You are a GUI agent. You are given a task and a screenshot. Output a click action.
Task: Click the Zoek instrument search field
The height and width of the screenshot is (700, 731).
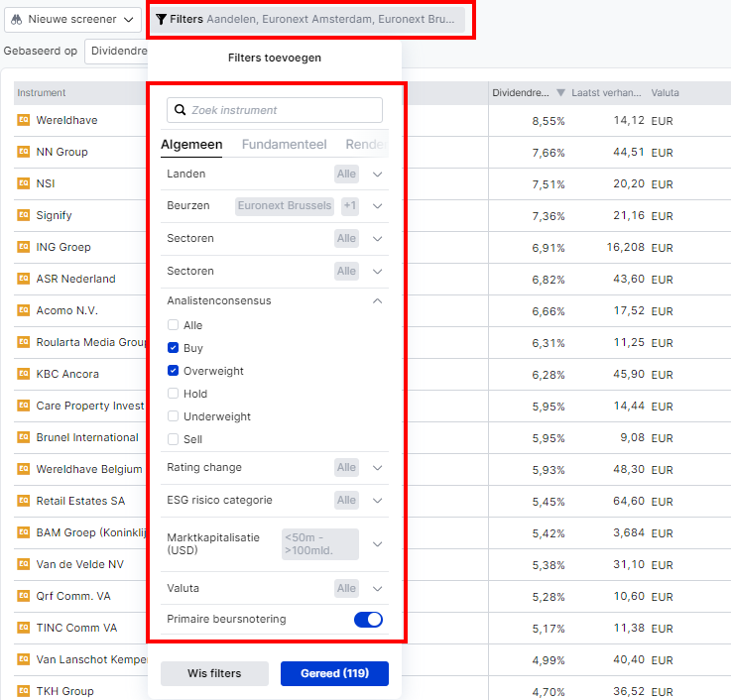pos(275,110)
